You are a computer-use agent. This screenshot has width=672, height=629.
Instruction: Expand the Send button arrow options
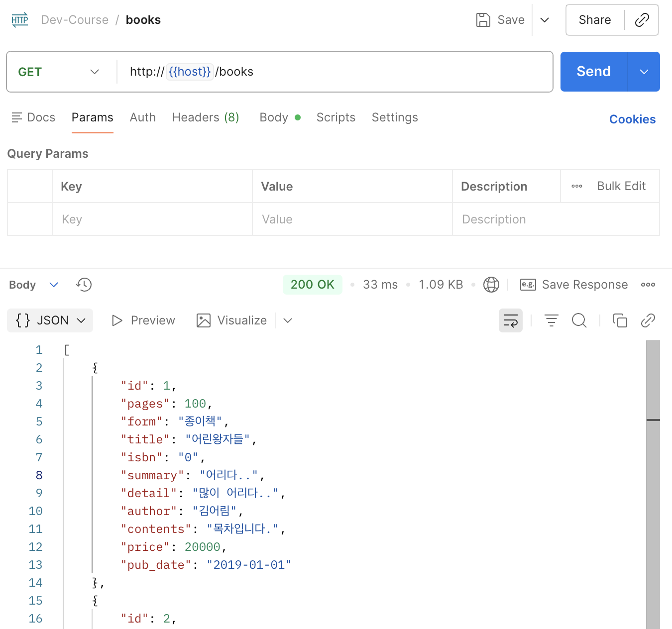coord(644,72)
